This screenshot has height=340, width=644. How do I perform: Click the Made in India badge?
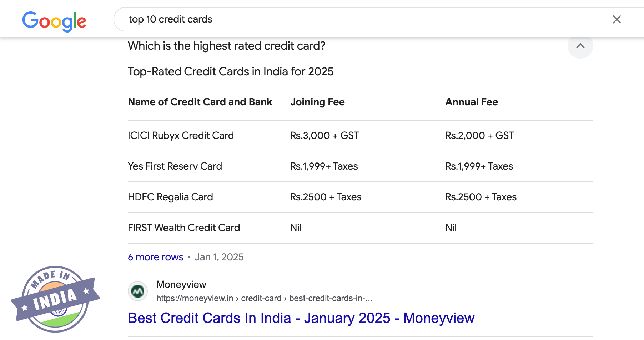(x=55, y=299)
